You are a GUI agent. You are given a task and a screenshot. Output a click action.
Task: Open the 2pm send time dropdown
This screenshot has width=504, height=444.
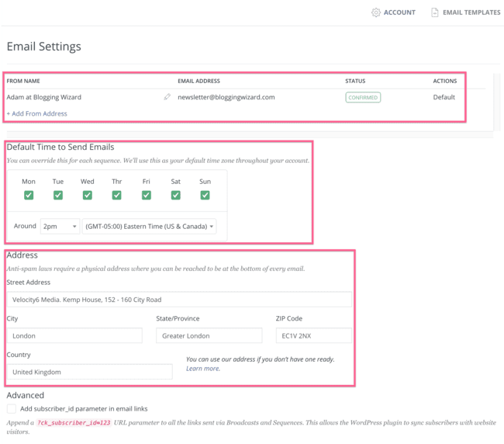coord(60,226)
